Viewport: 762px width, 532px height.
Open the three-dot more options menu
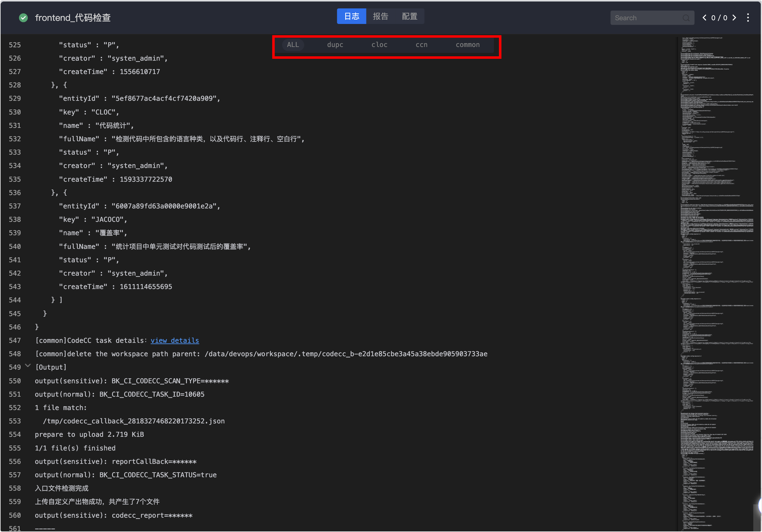748,18
